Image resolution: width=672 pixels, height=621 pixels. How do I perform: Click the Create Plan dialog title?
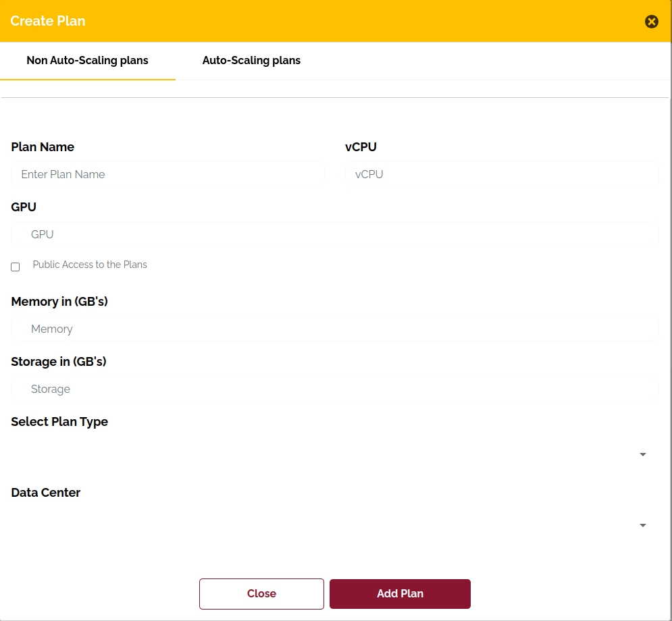click(x=48, y=21)
